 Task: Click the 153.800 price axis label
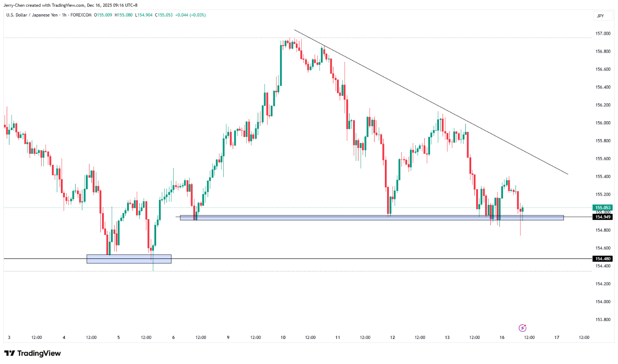click(603, 319)
